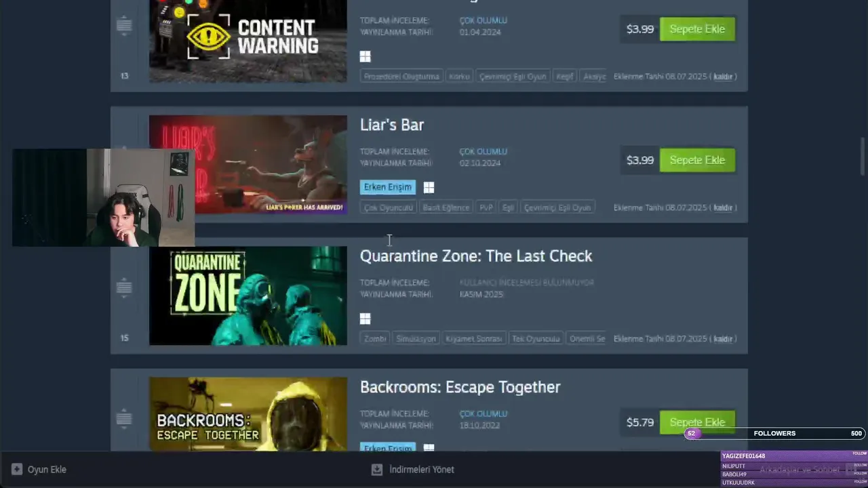The image size is (868, 488).
Task: Open the Quarantine Zone game thumbnail
Action: (248, 296)
